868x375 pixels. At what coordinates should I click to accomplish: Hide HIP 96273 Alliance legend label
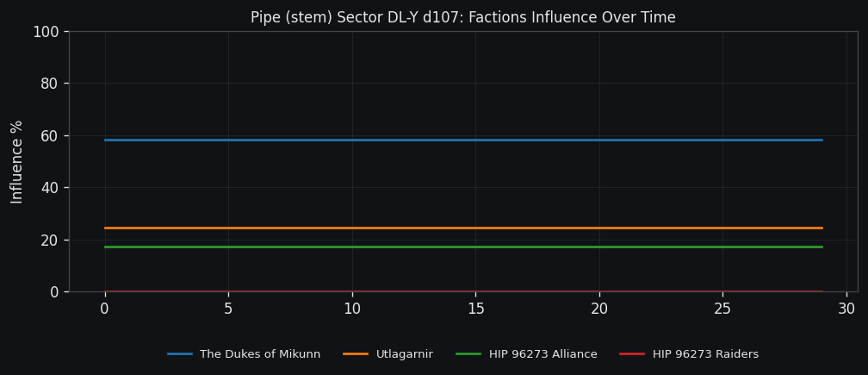[542, 354]
